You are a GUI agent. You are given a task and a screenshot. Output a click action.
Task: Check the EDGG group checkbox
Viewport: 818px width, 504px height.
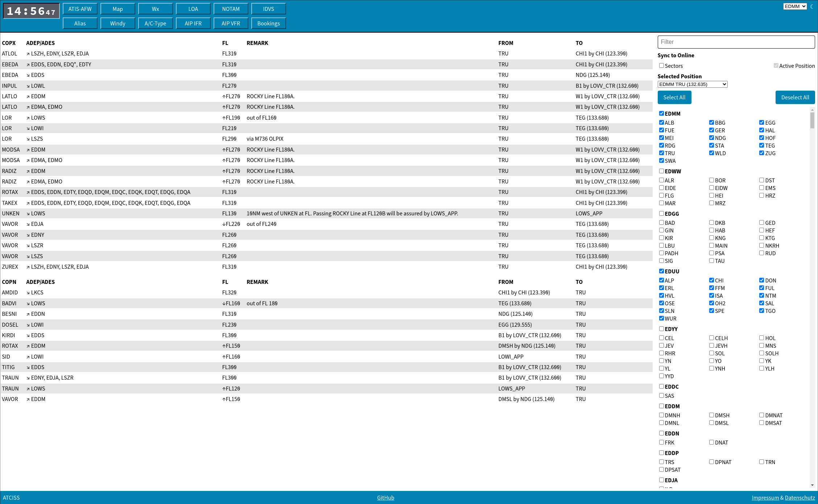tap(661, 214)
